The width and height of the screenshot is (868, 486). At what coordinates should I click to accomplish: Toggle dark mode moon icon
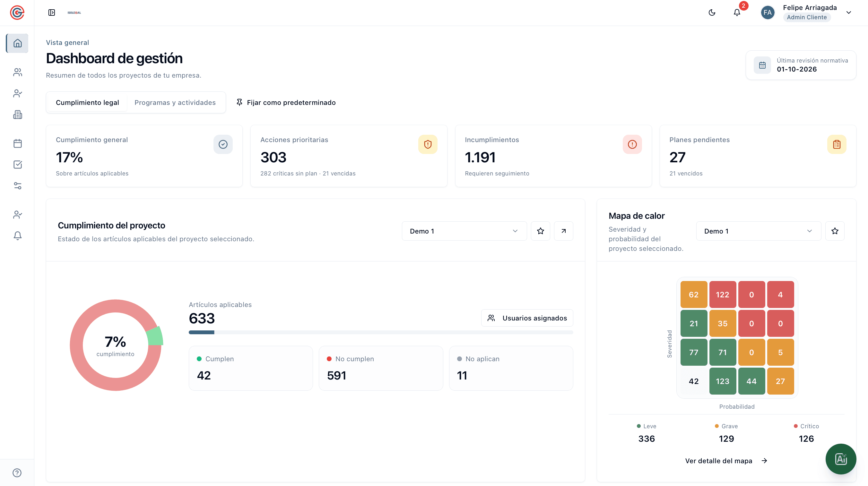point(712,13)
